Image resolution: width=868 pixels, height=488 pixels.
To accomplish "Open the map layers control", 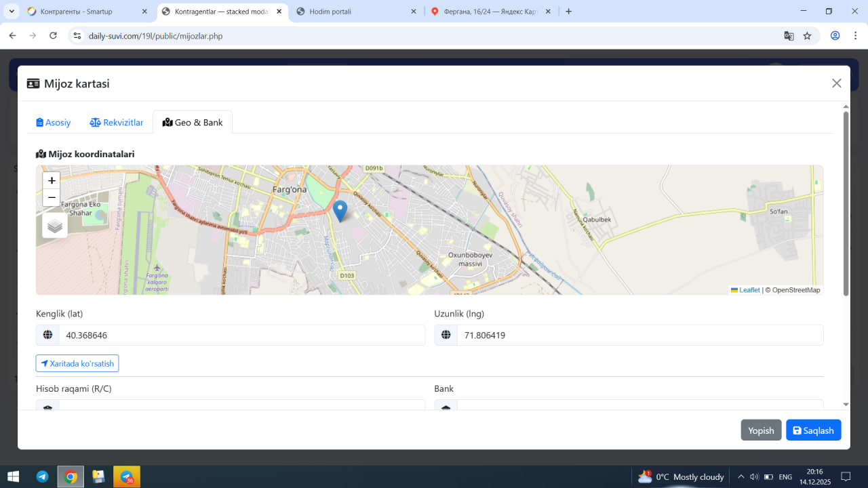I will coord(55,226).
